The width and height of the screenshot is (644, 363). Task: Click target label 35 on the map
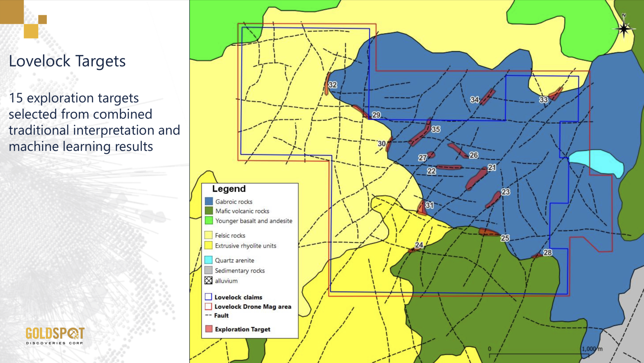click(436, 129)
